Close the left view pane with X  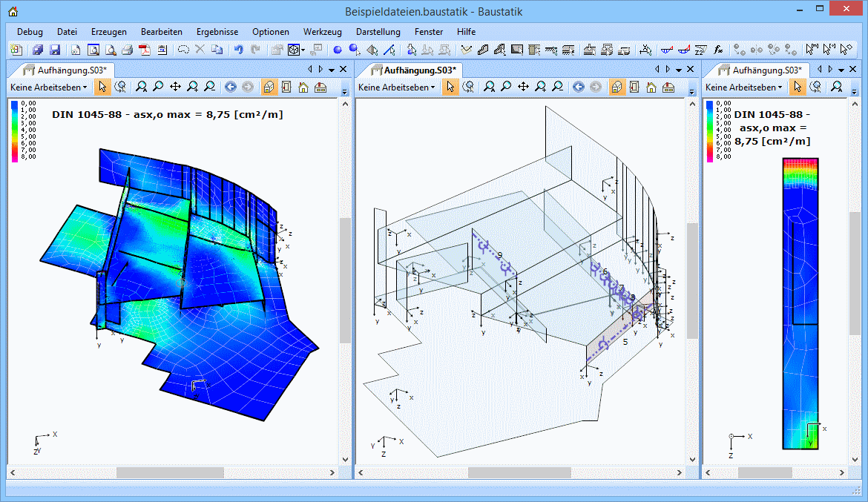click(343, 69)
